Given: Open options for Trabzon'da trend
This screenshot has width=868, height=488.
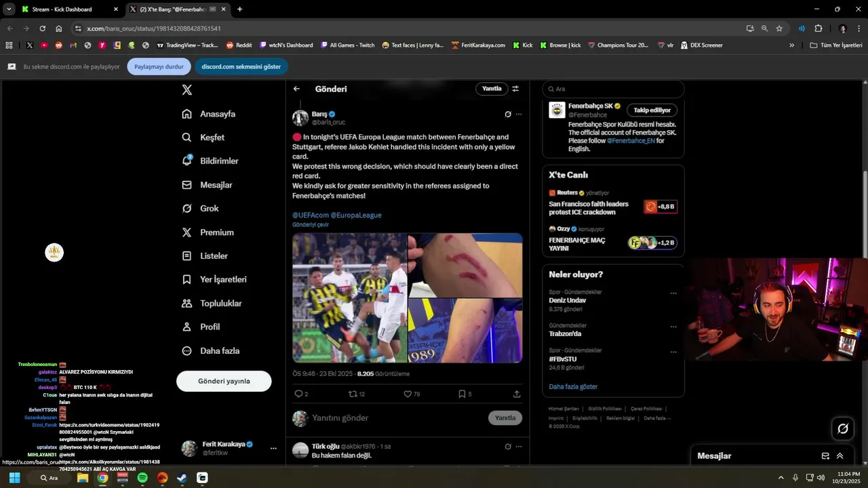Looking at the screenshot, I should [x=673, y=327].
